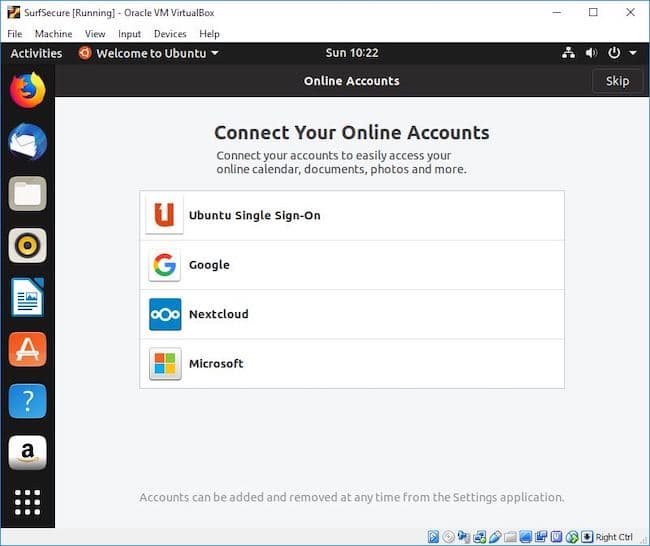Launch the Amazon dock icon
The height and width of the screenshot is (546, 650).
click(x=27, y=453)
